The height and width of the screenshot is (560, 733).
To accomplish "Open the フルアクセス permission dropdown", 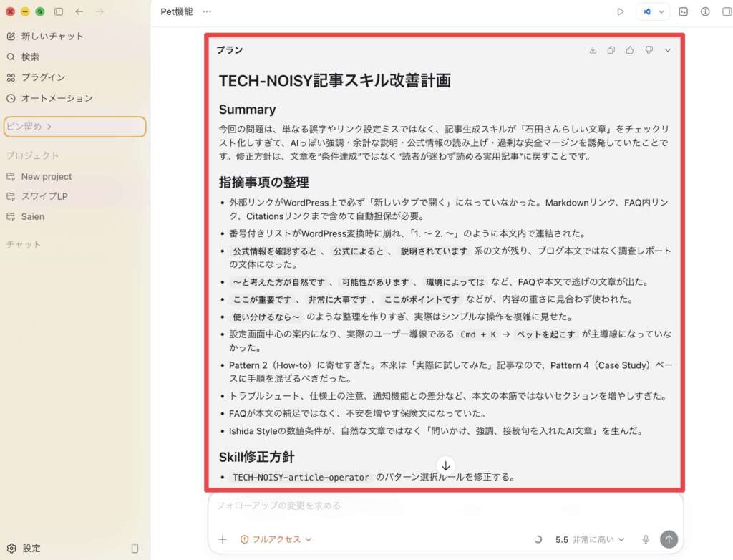I will point(276,539).
